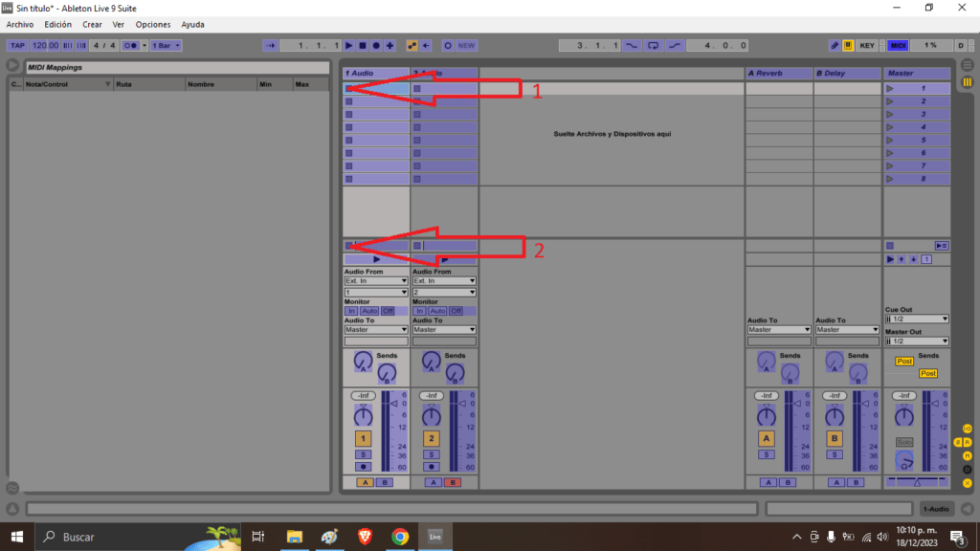Open the Cue Out dropdown
980x551 pixels.
917,319
